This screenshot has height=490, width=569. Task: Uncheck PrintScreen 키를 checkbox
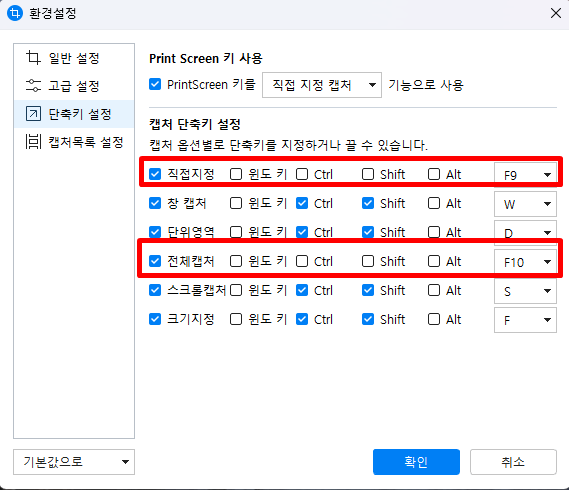click(x=155, y=85)
